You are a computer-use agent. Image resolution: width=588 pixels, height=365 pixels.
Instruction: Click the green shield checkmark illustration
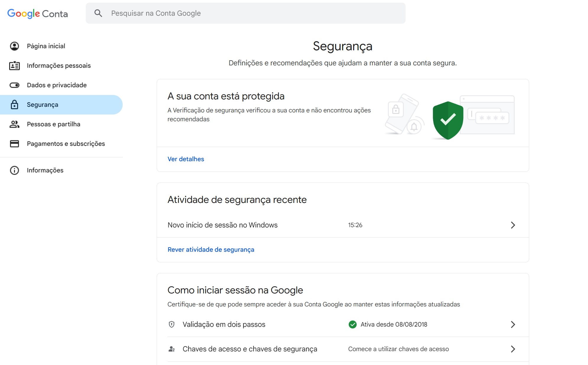click(448, 120)
